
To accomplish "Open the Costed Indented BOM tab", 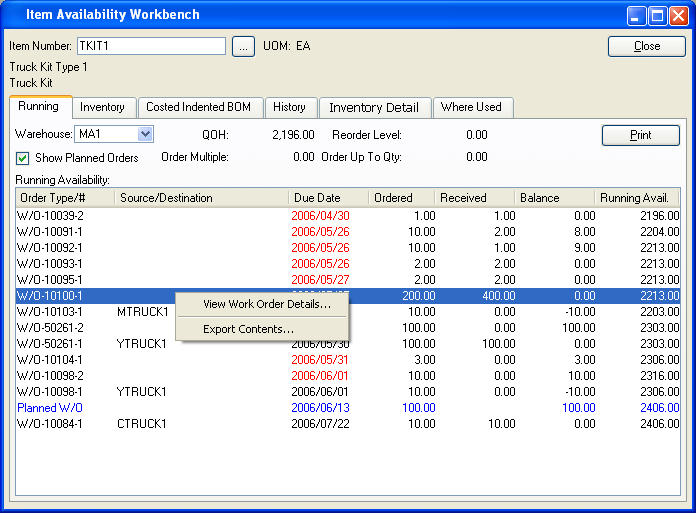I will point(198,107).
